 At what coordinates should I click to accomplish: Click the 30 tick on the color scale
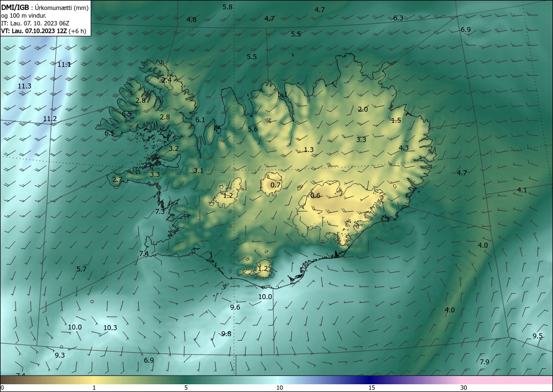coord(464,388)
